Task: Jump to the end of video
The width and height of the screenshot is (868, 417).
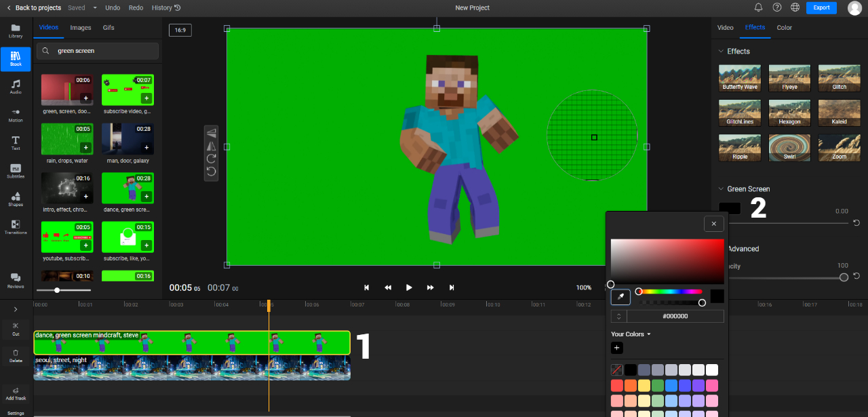Action: 451,287
